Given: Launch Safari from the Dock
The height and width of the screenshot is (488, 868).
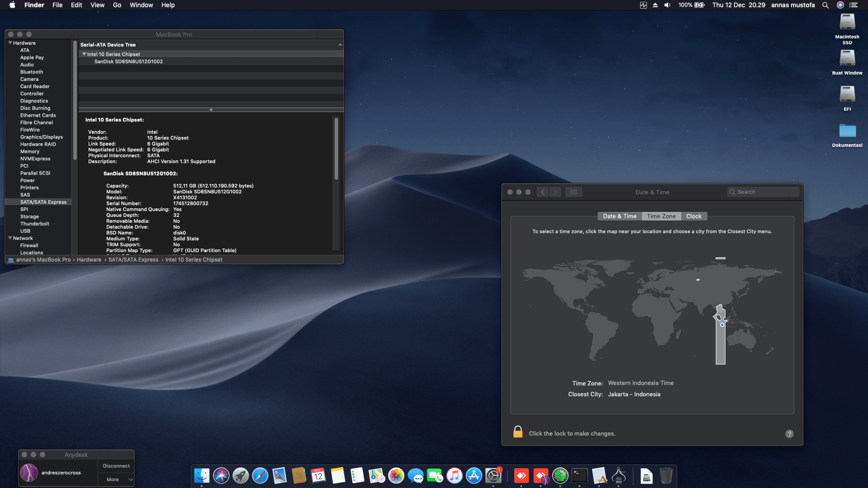Looking at the screenshot, I should (260, 476).
